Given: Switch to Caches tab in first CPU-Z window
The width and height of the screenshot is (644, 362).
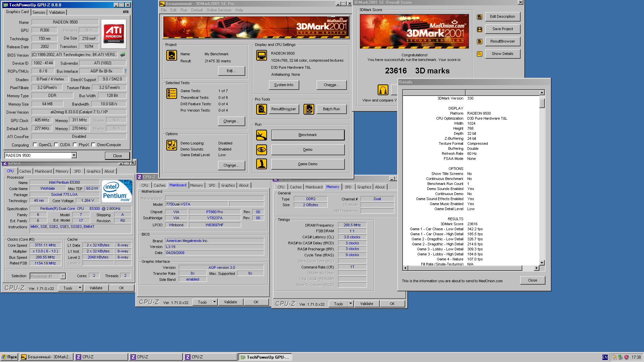Looking at the screenshot, I should 25,171.
